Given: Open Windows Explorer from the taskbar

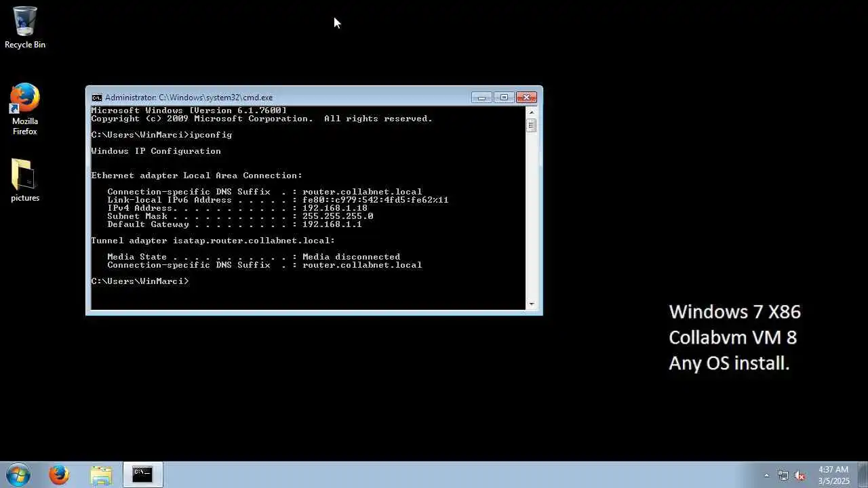Looking at the screenshot, I should click(100, 474).
